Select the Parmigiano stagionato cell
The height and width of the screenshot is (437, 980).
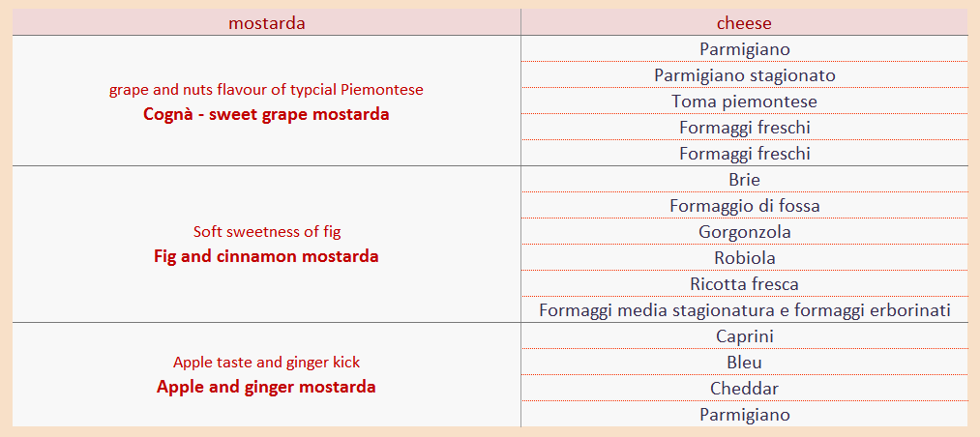(x=744, y=75)
